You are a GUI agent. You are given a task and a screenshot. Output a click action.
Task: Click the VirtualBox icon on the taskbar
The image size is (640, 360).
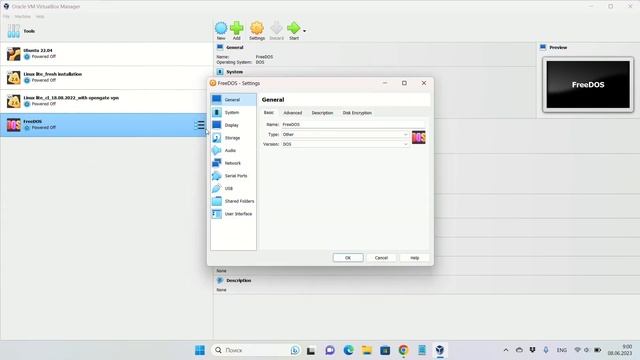click(x=440, y=350)
